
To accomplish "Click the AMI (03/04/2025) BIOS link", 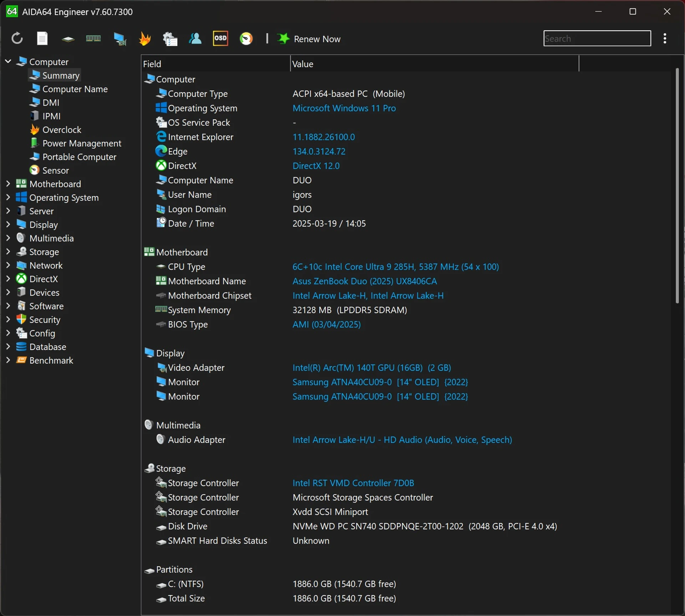I will 326,324.
